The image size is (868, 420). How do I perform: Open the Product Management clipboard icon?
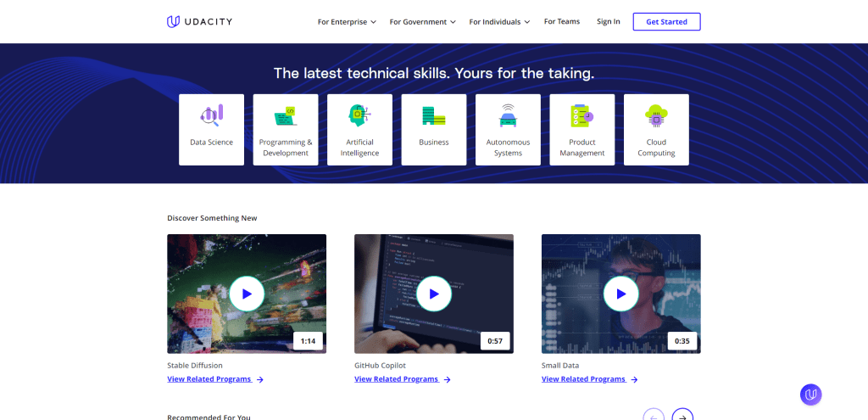581,115
